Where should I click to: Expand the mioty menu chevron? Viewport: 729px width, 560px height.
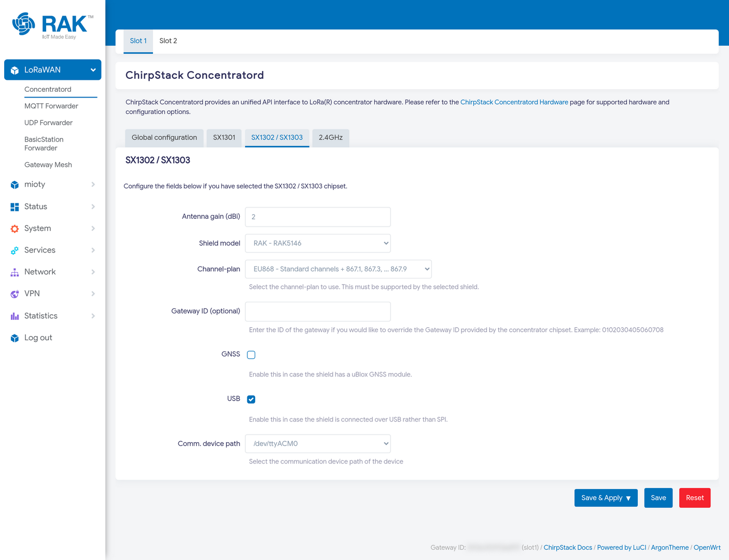[x=93, y=185]
